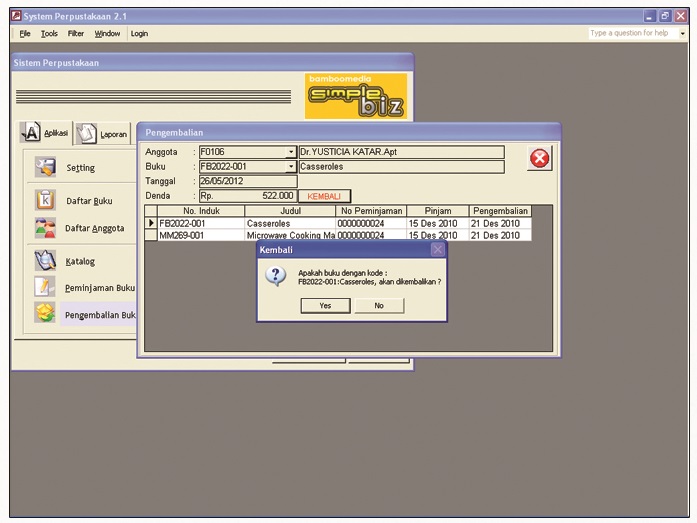The width and height of the screenshot is (697, 523).
Task: Switch to the Laporan tab
Action: click(x=103, y=133)
